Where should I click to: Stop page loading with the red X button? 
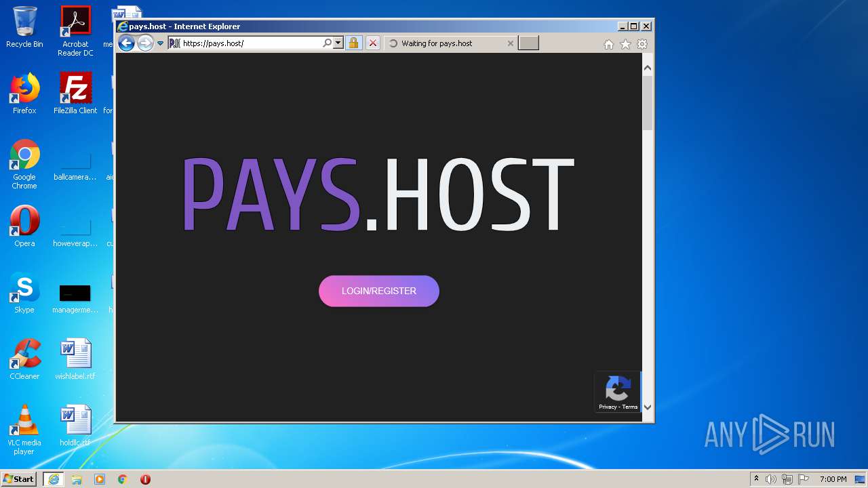click(373, 43)
